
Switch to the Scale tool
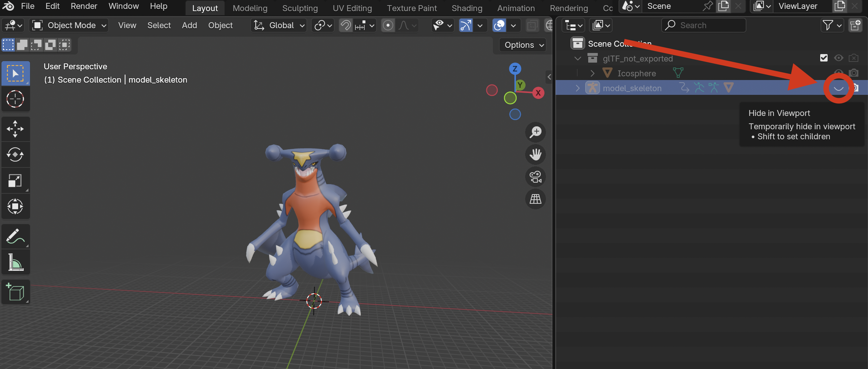coord(16,180)
